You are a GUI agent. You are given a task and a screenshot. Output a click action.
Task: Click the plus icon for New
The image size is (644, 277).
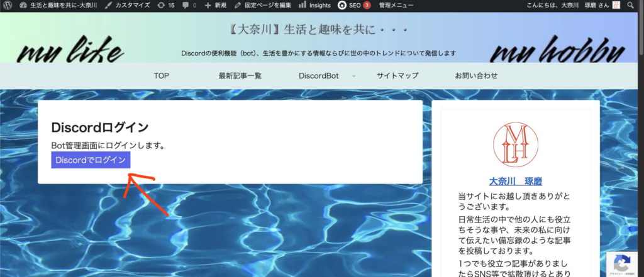click(208, 5)
